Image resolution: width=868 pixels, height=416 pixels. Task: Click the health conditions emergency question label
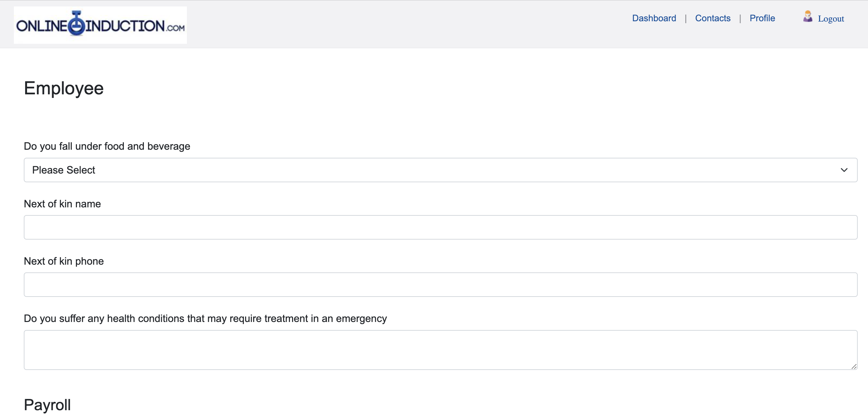point(205,318)
